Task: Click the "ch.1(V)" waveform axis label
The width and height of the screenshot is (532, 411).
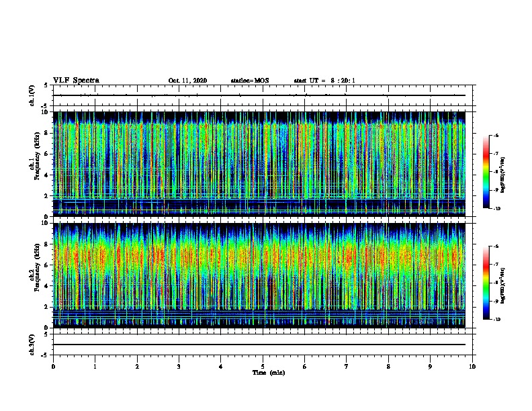Action: [x=32, y=95]
